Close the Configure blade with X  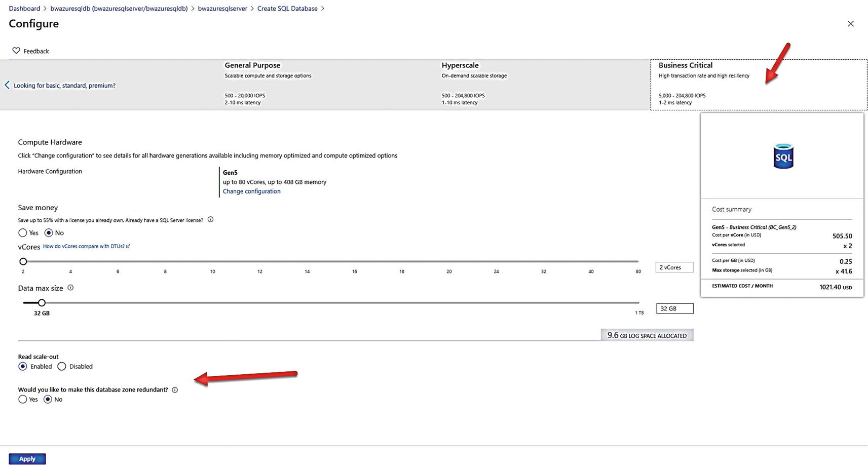coord(851,24)
